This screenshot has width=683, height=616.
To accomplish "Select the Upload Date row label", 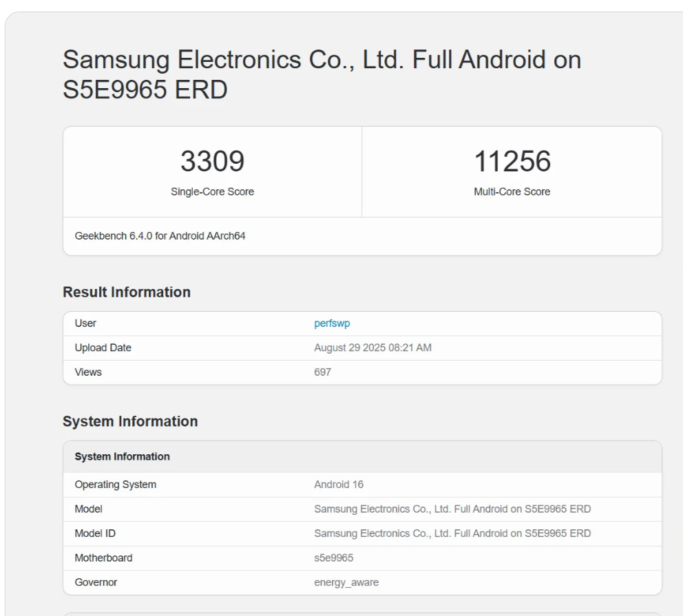I will [x=103, y=348].
